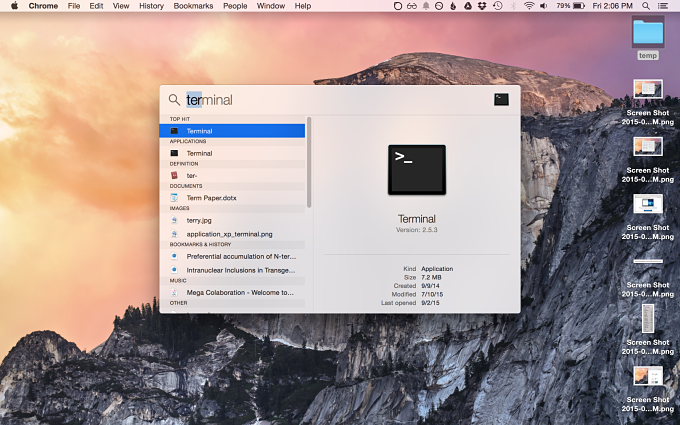Select the third Screen Shot file on desktop
Image resolution: width=680 pixels, height=425 pixels.
(x=648, y=217)
